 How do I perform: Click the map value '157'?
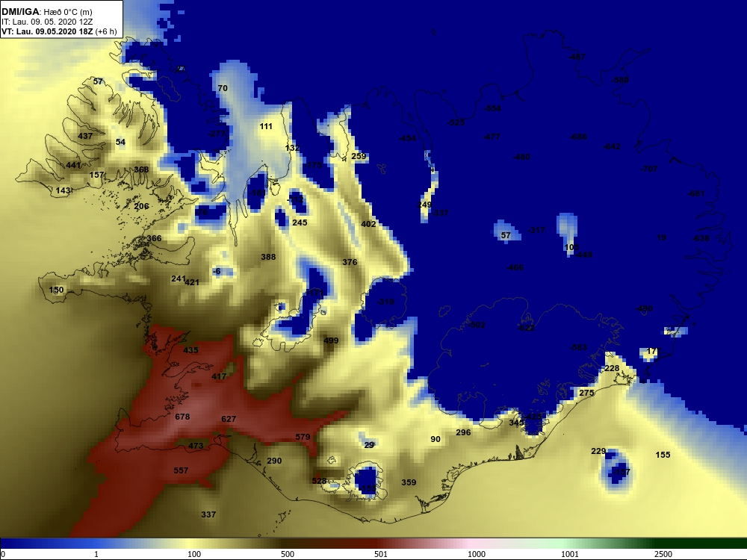(x=96, y=175)
